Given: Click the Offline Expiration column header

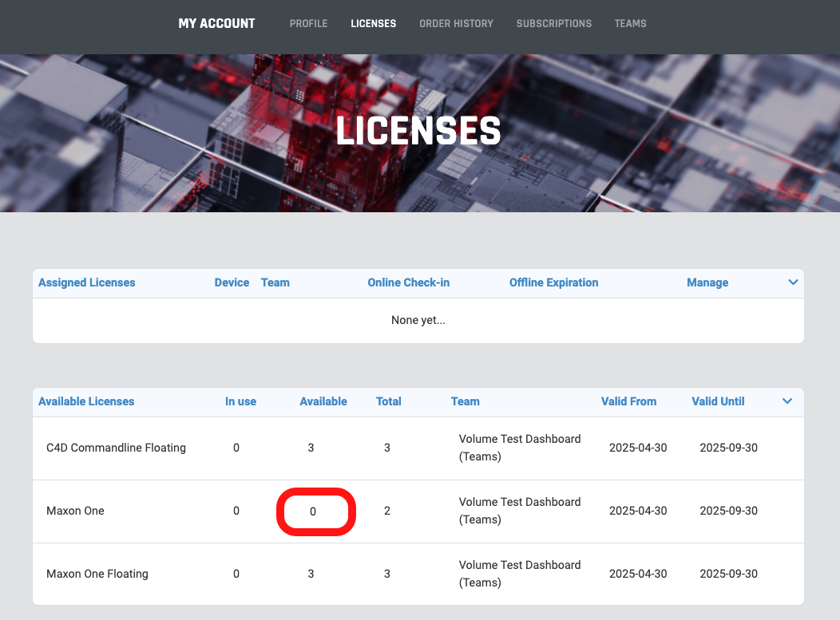Looking at the screenshot, I should click(554, 282).
